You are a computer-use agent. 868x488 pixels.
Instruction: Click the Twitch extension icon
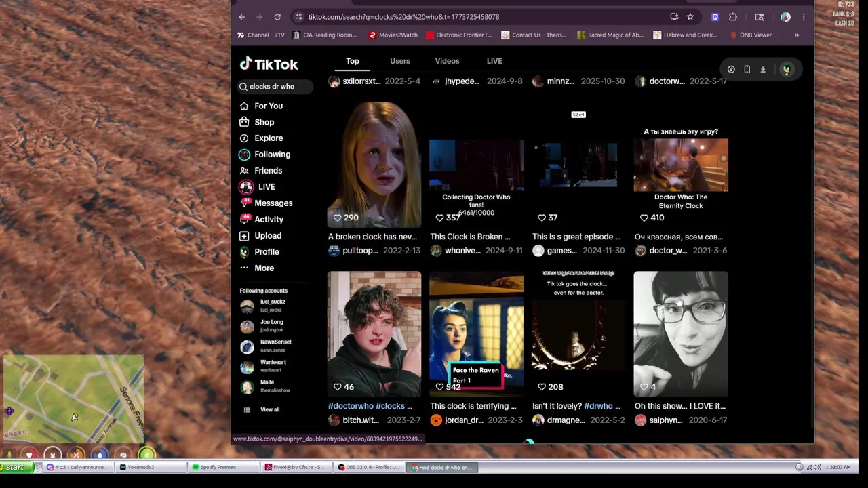pyautogui.click(x=715, y=17)
